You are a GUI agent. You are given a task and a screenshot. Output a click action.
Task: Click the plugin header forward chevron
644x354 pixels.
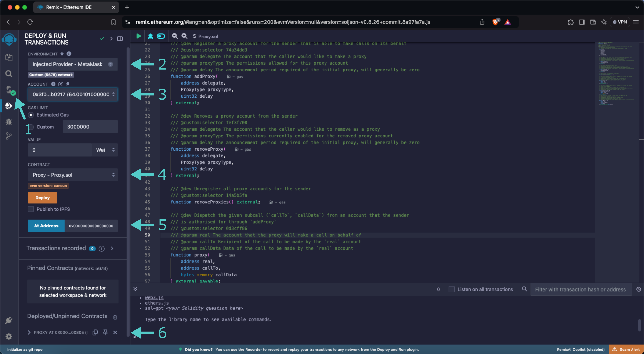(x=111, y=39)
